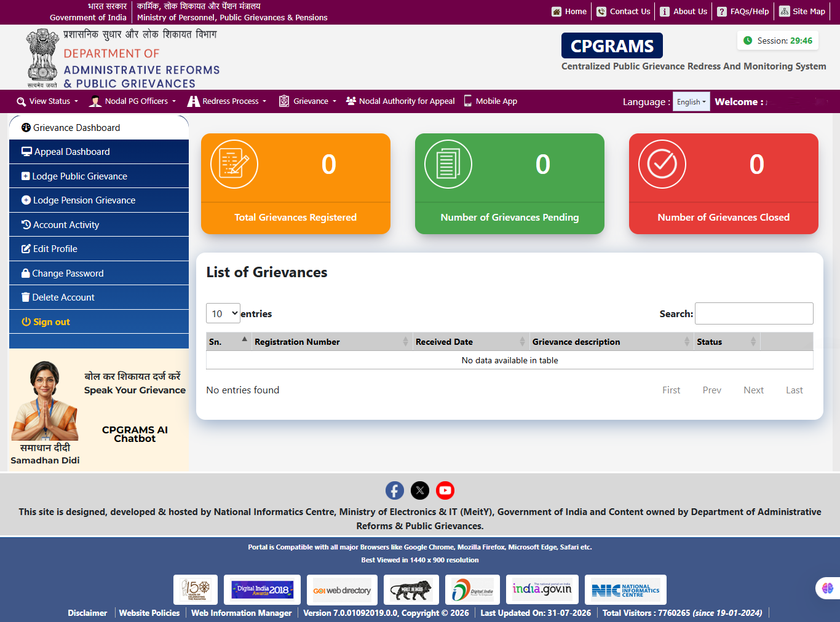The width and height of the screenshot is (840, 622).
Task: Go to the Prev page
Action: click(712, 390)
